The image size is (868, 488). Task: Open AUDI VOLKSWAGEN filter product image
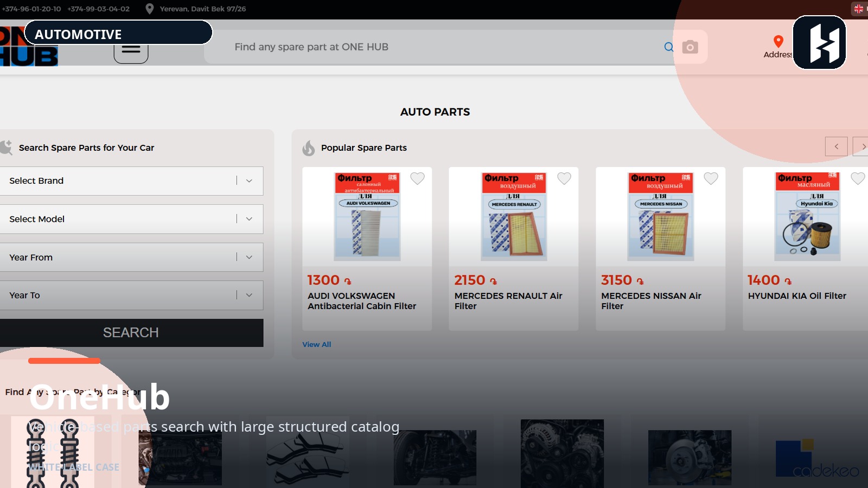coord(367,216)
